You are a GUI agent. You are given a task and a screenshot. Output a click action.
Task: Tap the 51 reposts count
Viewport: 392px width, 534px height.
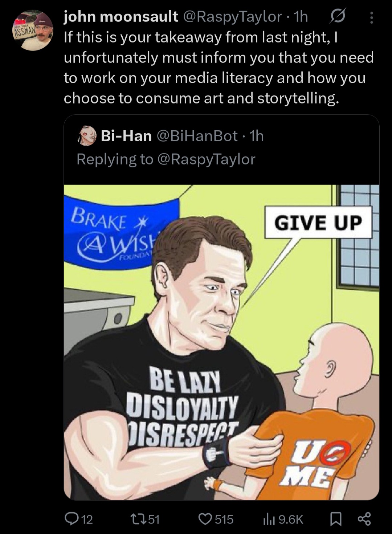pyautogui.click(x=154, y=519)
